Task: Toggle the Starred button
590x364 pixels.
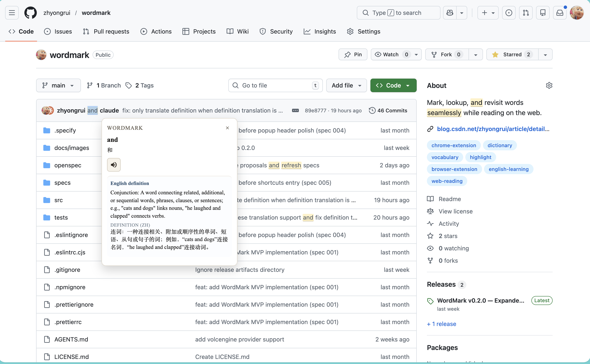Action: click(x=512, y=55)
